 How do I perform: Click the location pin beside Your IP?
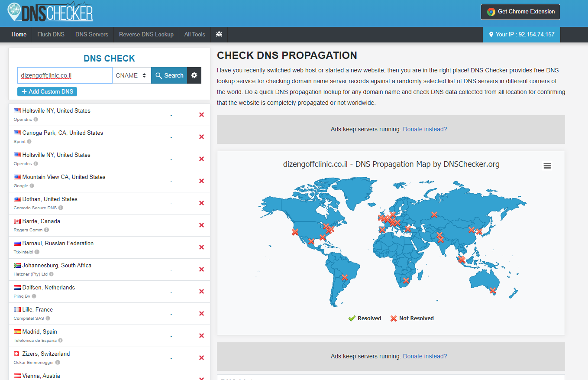491,35
